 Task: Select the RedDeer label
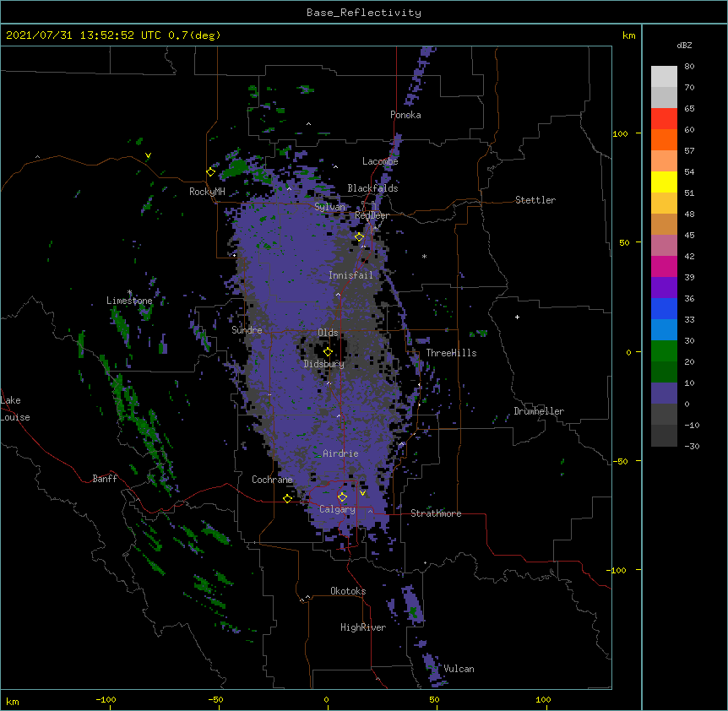[372, 215]
